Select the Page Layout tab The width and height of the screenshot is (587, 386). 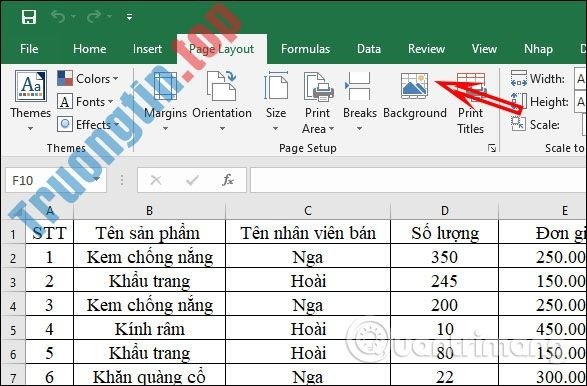coord(222,49)
